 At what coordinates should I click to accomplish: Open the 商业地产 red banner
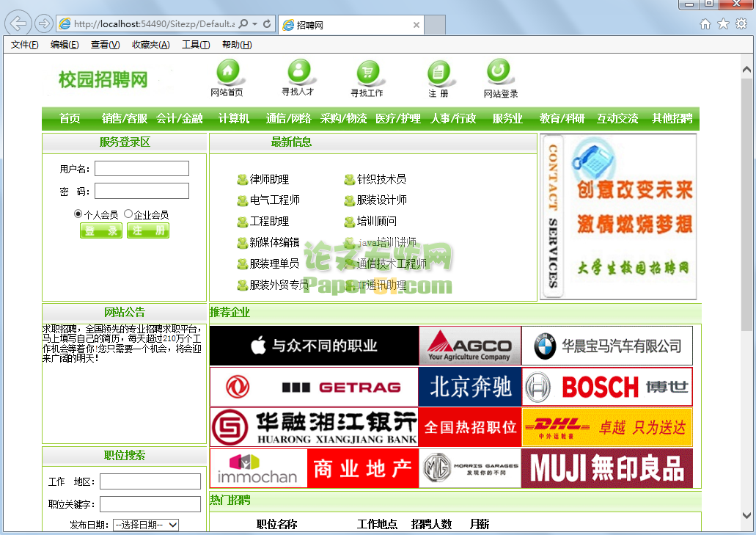pos(362,468)
